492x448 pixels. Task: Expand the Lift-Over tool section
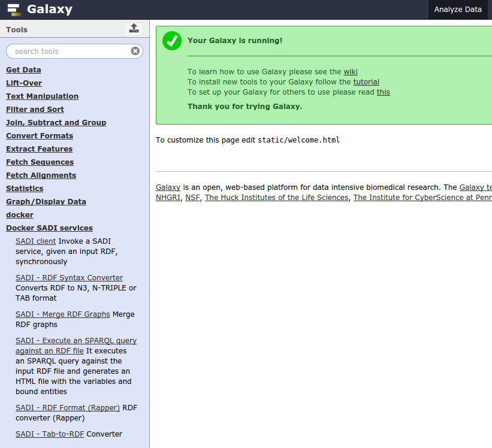[x=24, y=83]
